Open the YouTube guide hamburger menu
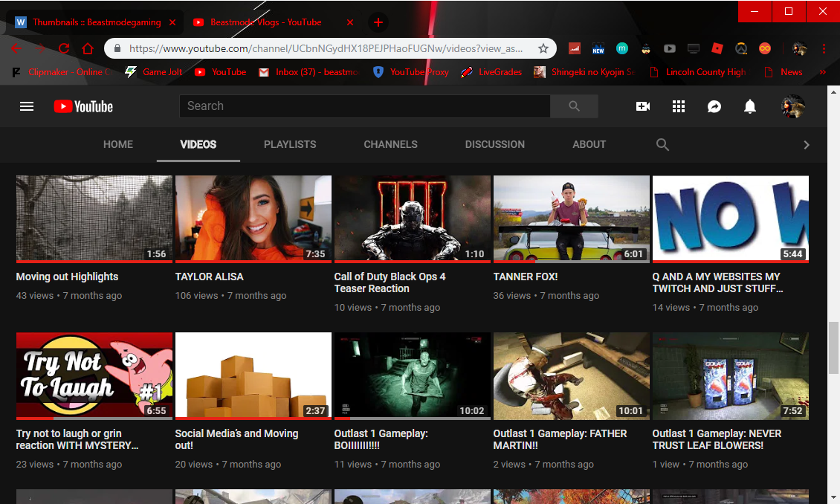Image resolution: width=840 pixels, height=504 pixels. pos(27,106)
